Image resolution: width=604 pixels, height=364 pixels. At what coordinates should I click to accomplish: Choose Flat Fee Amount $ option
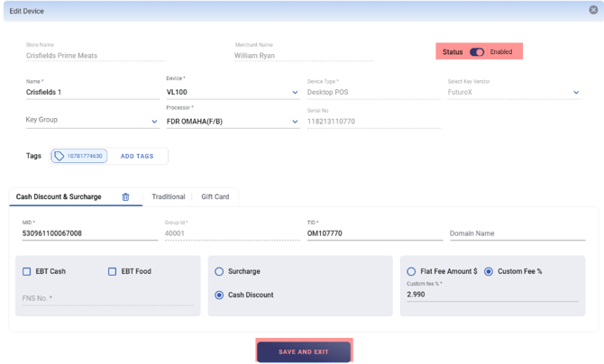pos(411,271)
